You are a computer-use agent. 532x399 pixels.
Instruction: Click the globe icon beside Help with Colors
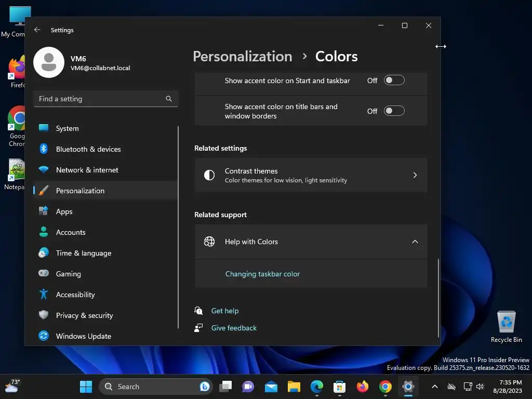(x=209, y=242)
